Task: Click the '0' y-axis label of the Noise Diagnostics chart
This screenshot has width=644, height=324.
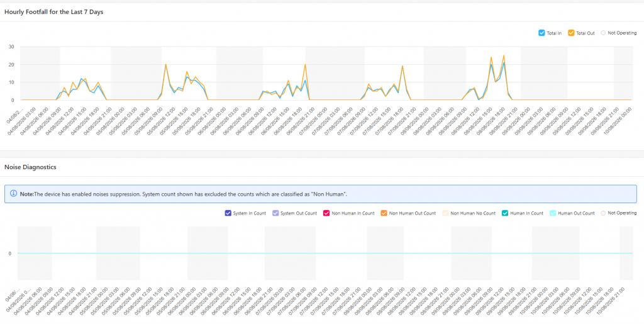Action: 10,254
